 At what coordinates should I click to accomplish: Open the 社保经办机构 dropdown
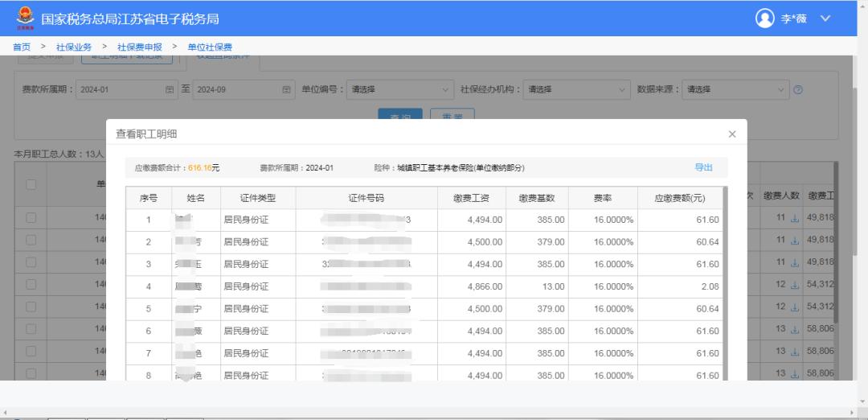click(576, 89)
